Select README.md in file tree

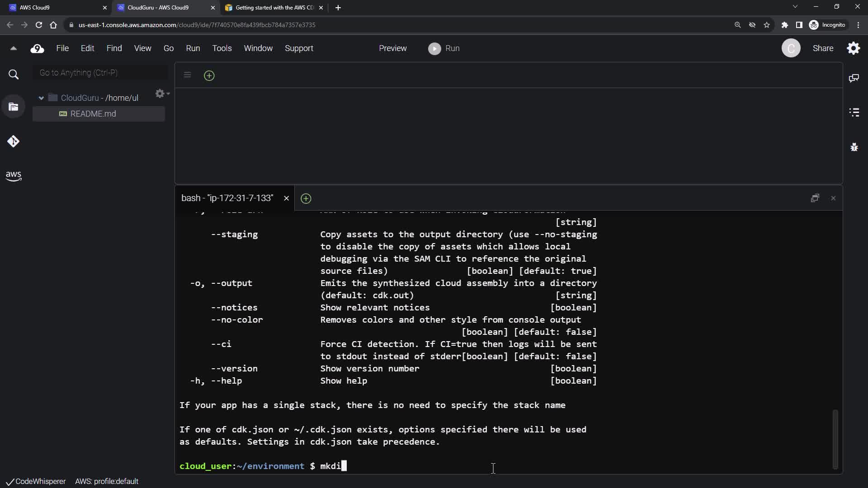[x=93, y=114]
